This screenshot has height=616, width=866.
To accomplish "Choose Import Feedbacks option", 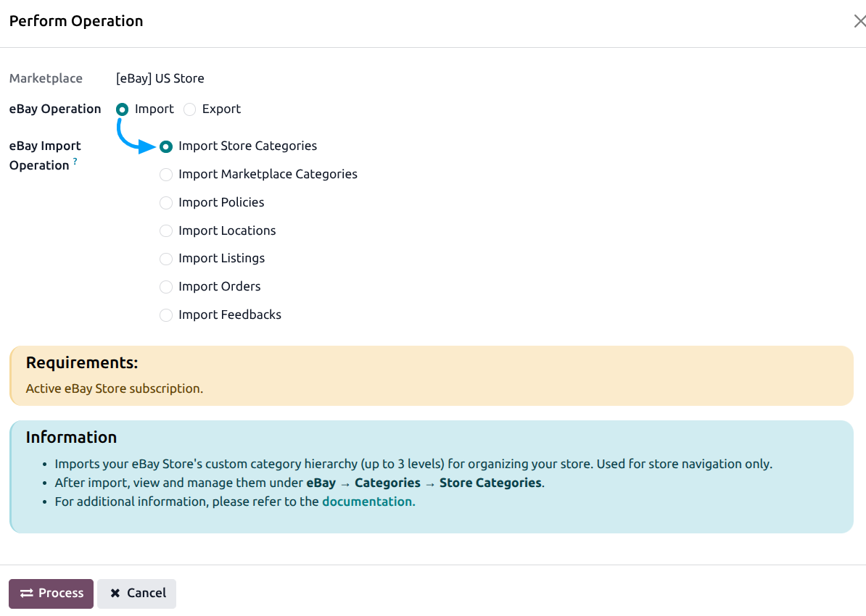I will [x=165, y=315].
